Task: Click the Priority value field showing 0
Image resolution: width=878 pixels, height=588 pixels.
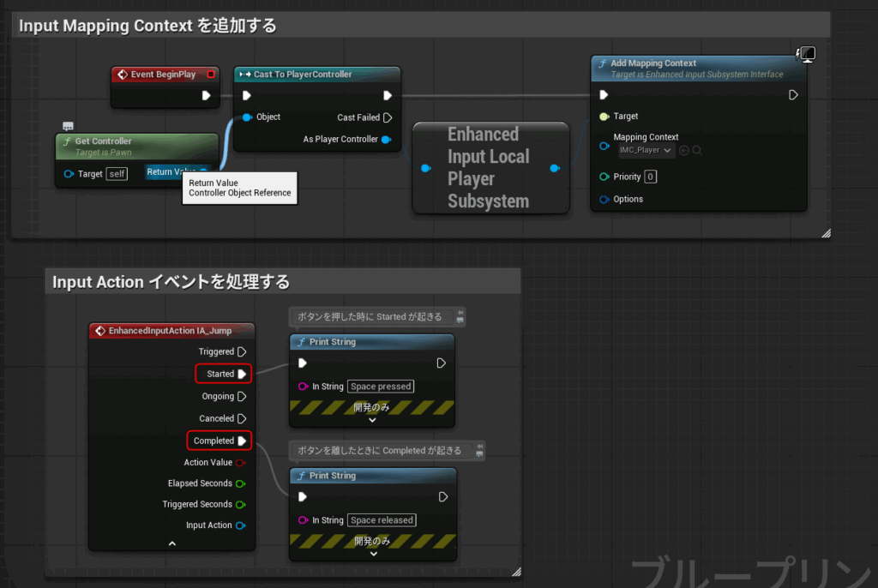Action: pyautogui.click(x=650, y=177)
